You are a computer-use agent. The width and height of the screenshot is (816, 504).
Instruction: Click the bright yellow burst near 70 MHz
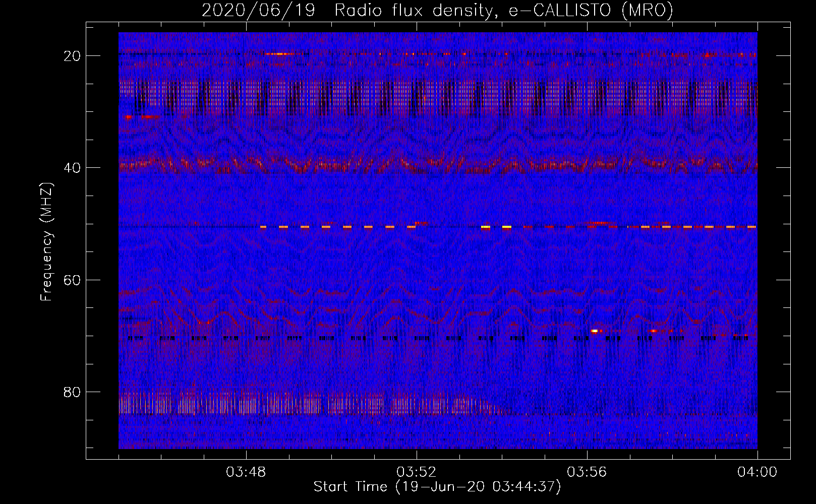tap(595, 331)
